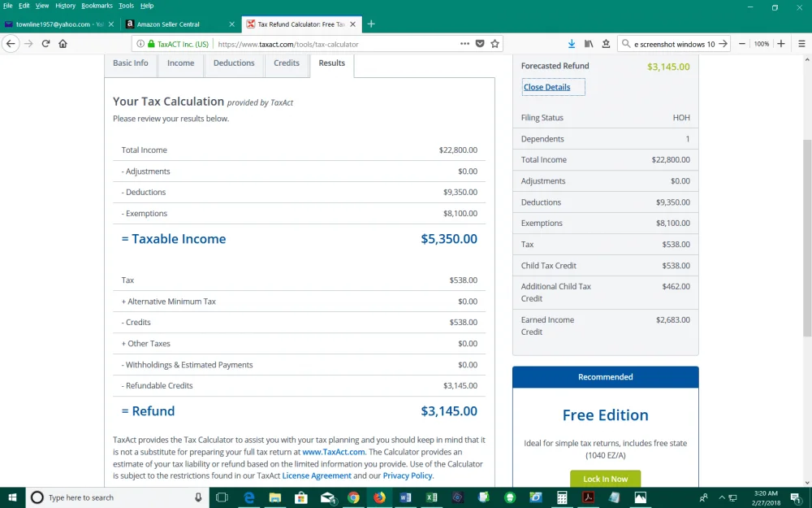This screenshot has height=508, width=812.
Task: Select the Income tab
Action: [181, 63]
